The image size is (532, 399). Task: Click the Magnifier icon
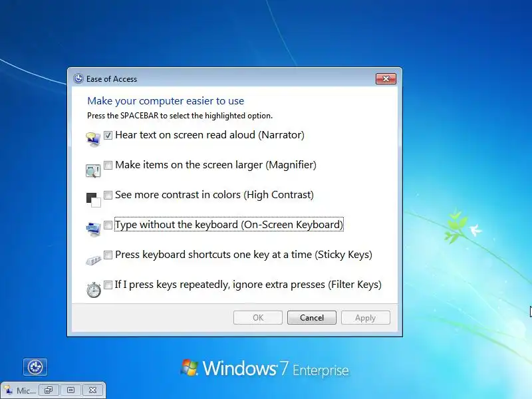click(x=93, y=170)
